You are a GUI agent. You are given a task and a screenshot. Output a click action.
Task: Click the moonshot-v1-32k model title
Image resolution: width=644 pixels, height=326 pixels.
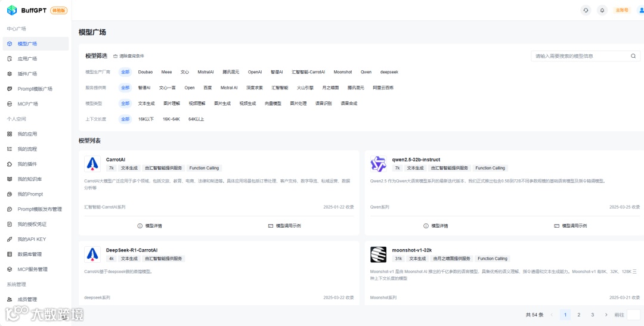pos(412,250)
